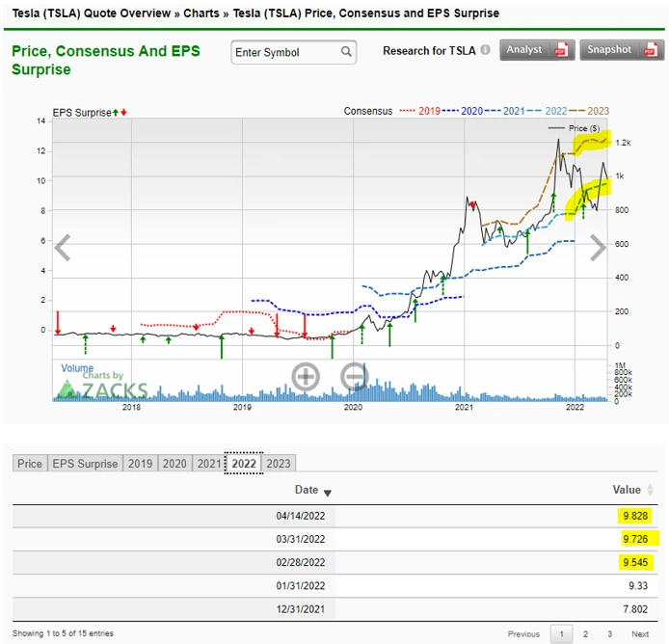Pan chart right with the right arrow
The image size is (669, 644).
(x=598, y=247)
